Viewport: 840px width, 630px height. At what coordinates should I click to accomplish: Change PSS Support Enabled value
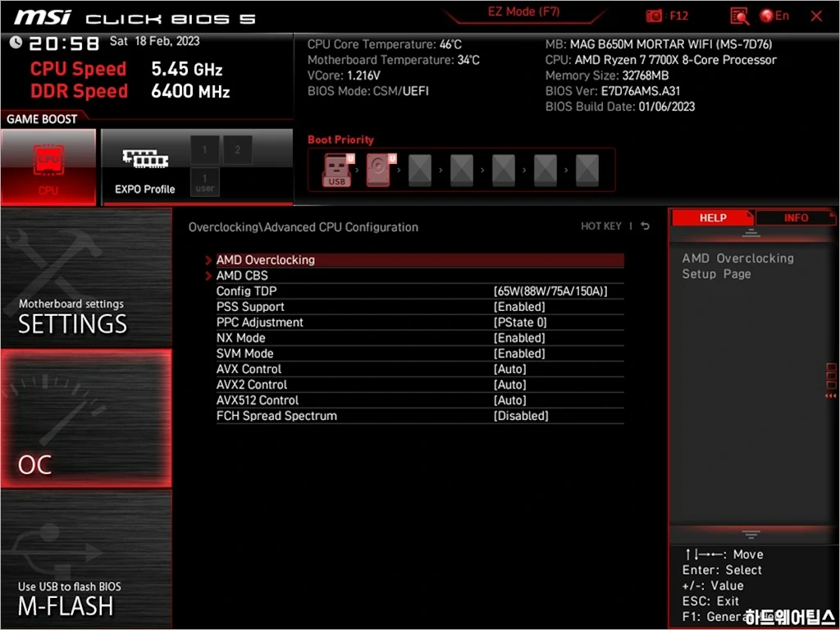[x=519, y=307]
